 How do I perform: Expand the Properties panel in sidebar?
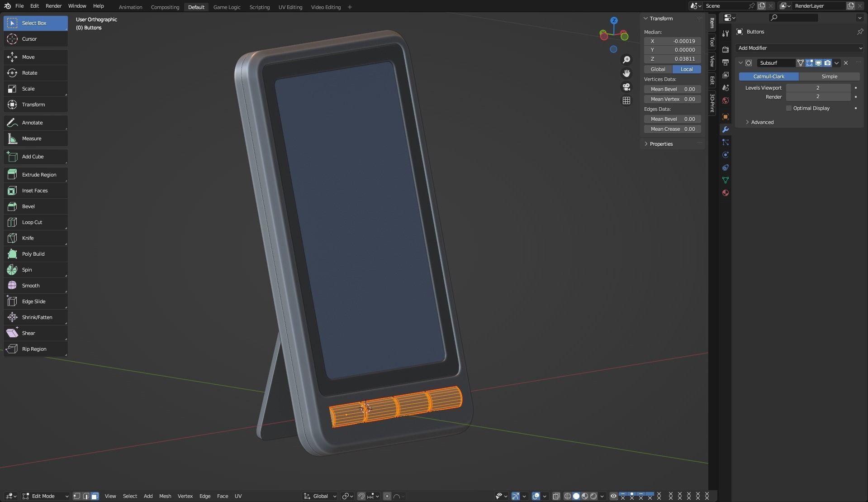tap(658, 144)
